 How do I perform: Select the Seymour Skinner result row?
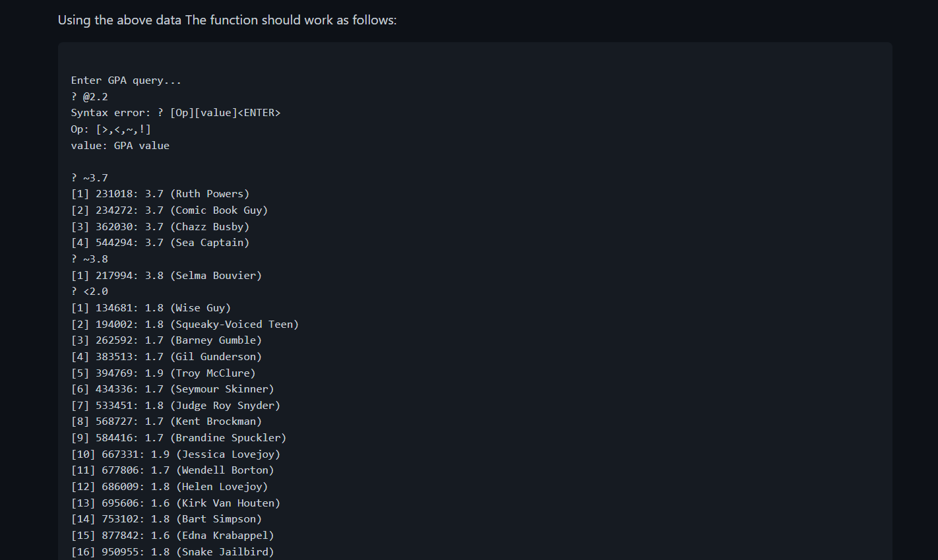point(173,389)
